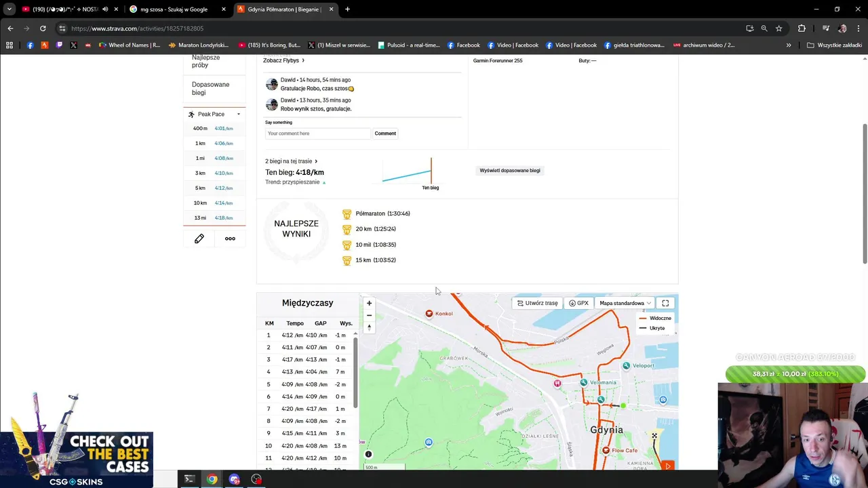868x488 pixels.
Task: Click the map zoom in plus button
Action: [x=369, y=303]
